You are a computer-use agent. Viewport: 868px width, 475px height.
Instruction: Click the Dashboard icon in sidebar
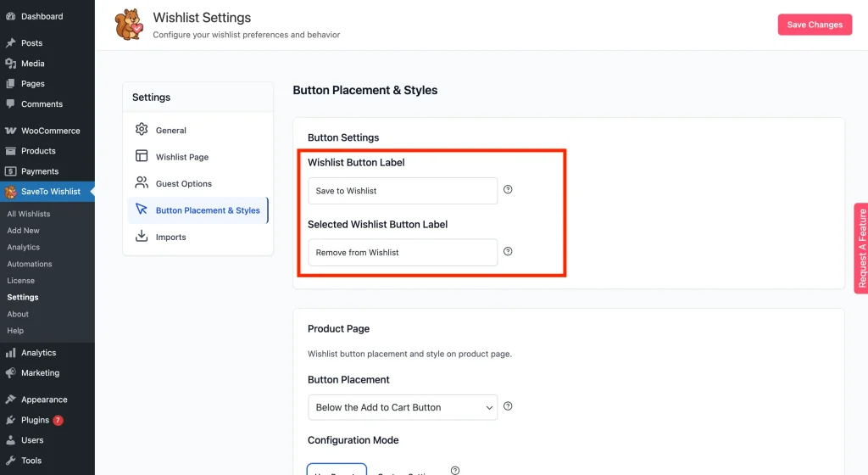tap(10, 16)
